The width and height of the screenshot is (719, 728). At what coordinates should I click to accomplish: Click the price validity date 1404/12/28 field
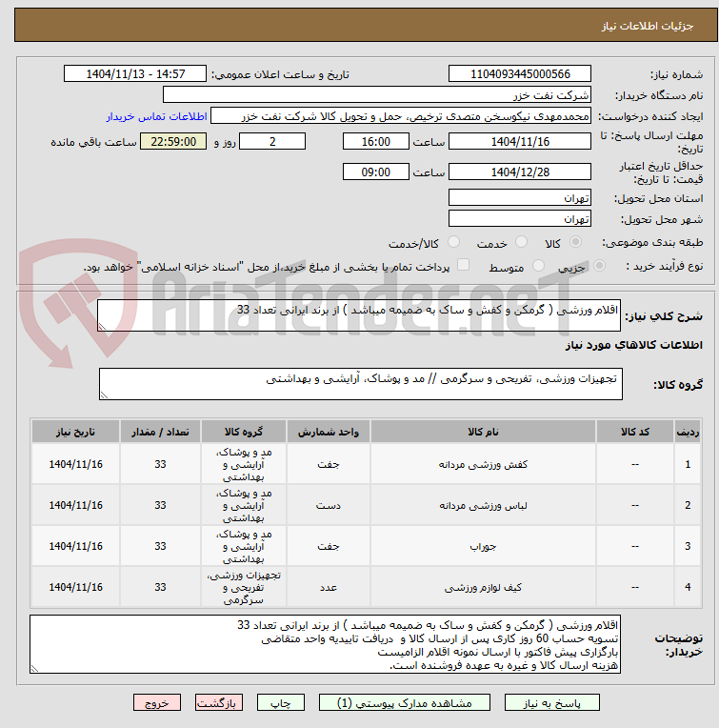[x=520, y=172]
